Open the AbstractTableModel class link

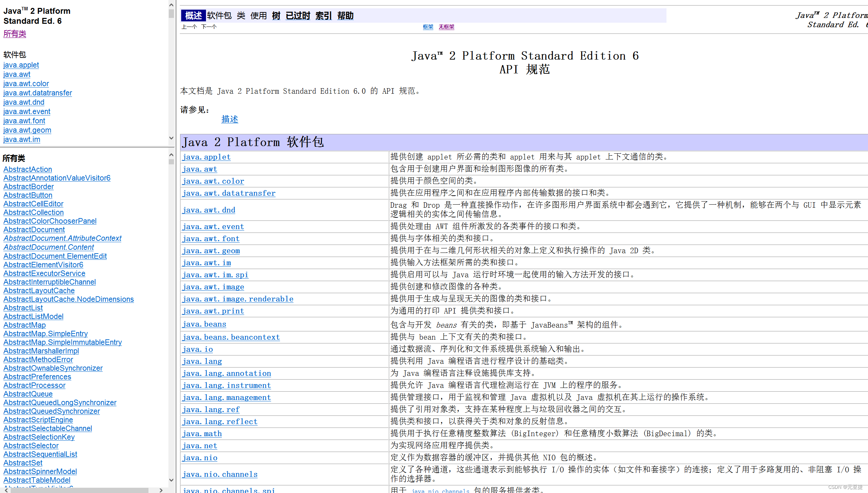click(x=37, y=480)
